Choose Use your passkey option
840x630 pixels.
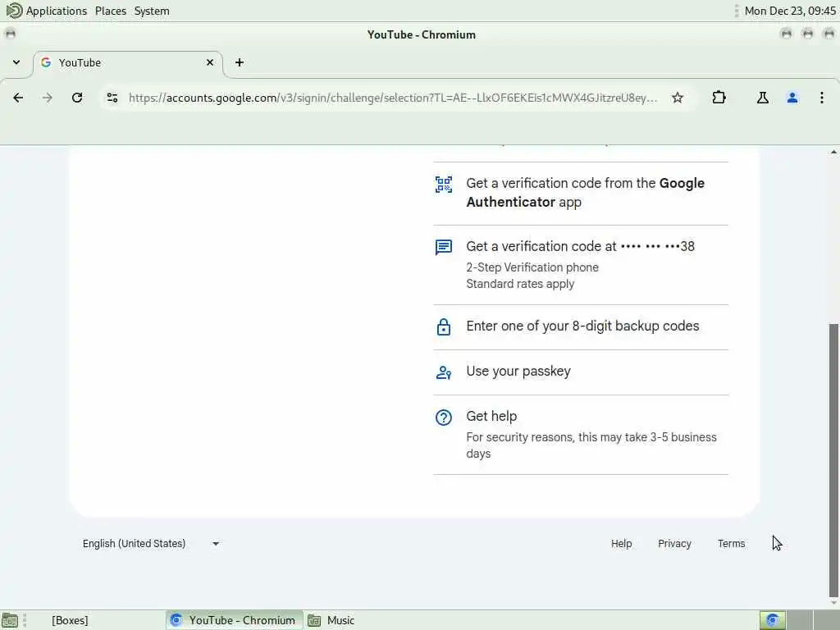coord(581,372)
